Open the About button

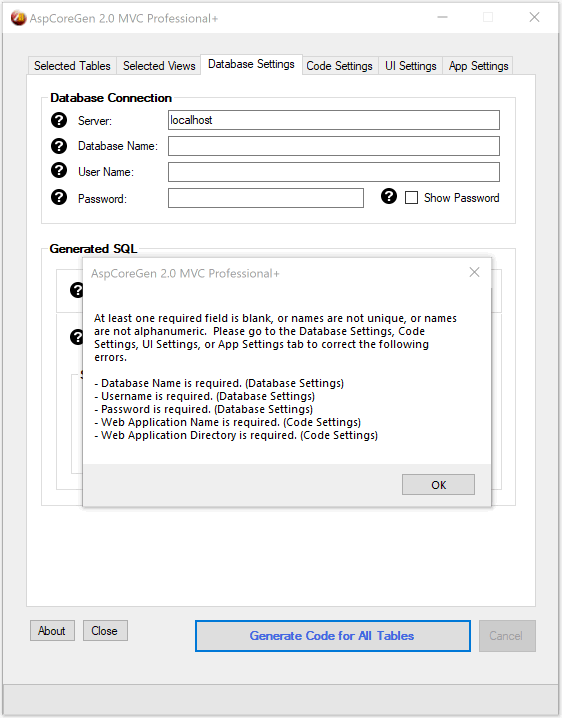click(52, 631)
